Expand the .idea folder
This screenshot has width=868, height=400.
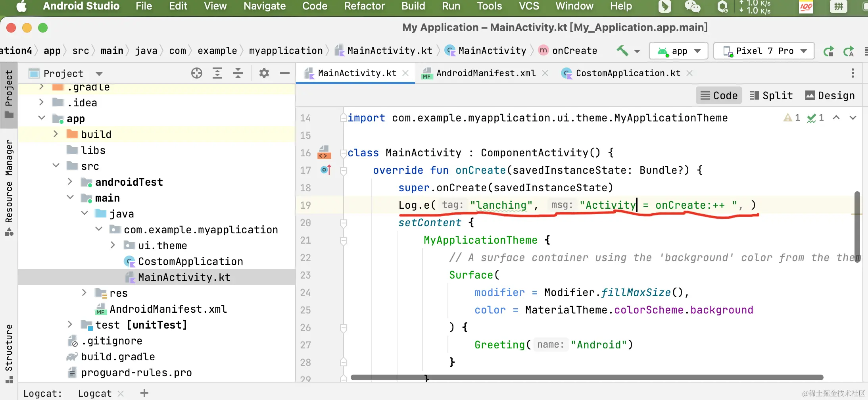point(41,102)
